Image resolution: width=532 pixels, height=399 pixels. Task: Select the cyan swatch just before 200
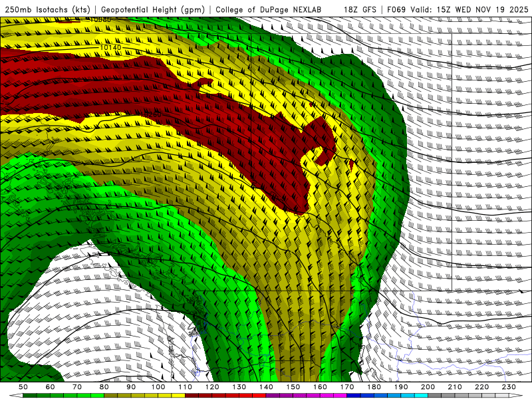click(x=421, y=396)
